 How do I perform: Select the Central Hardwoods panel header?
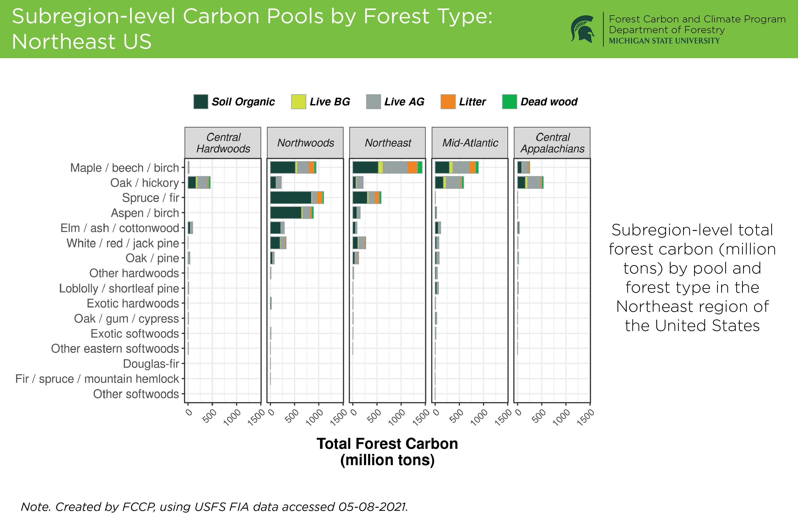(x=223, y=143)
